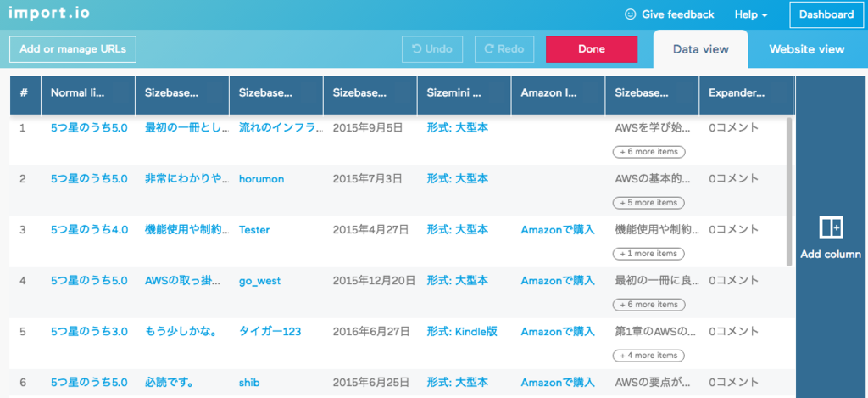The height and width of the screenshot is (398, 868).
Task: Click Add or manage URLs
Action: pos(73,48)
